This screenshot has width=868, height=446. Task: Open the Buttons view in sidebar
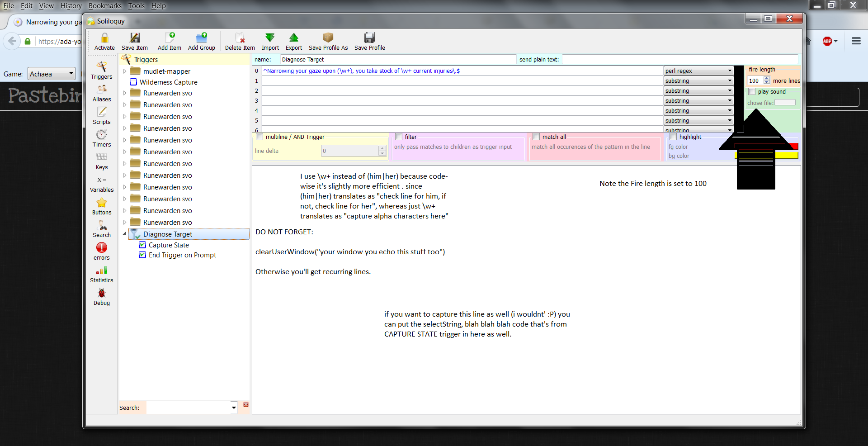(102, 206)
